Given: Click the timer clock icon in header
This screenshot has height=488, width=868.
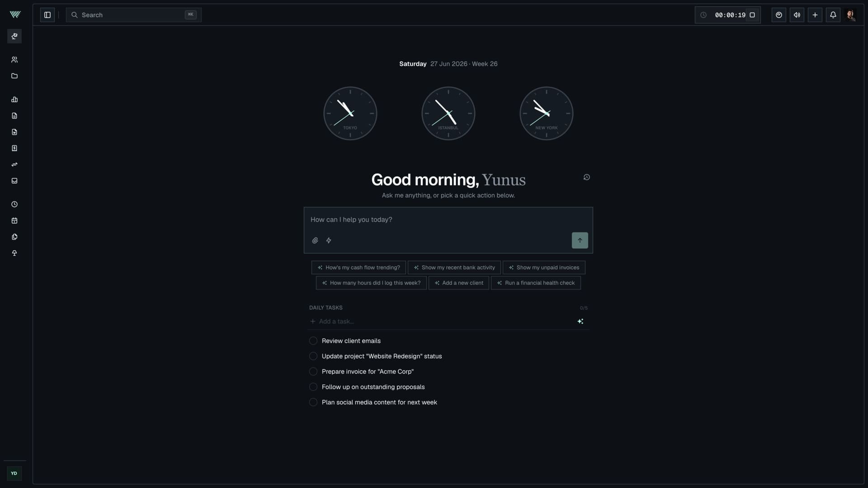Looking at the screenshot, I should click(703, 15).
